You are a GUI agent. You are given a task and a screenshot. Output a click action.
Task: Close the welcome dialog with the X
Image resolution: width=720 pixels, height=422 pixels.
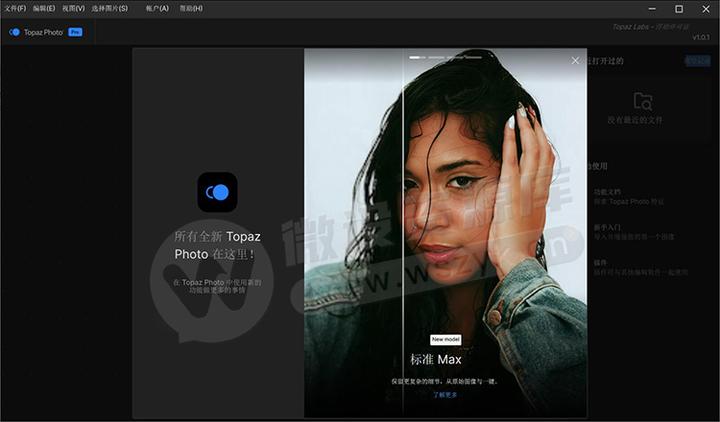575,61
